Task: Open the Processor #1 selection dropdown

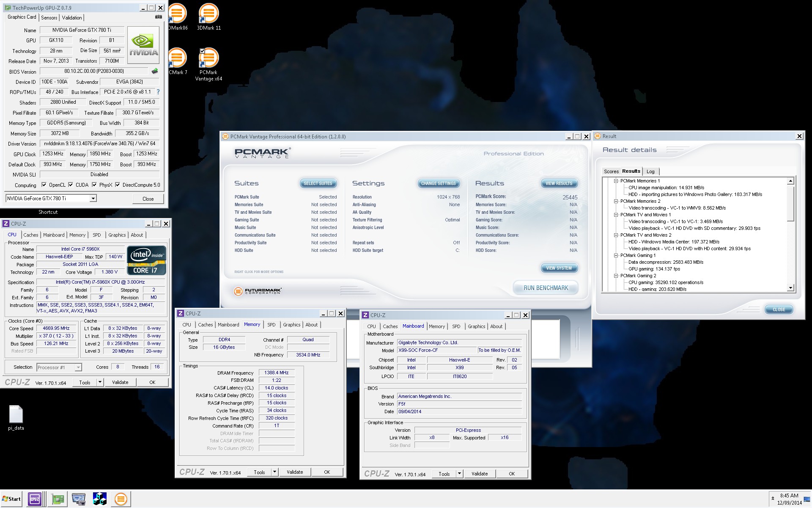Action: tap(78, 367)
